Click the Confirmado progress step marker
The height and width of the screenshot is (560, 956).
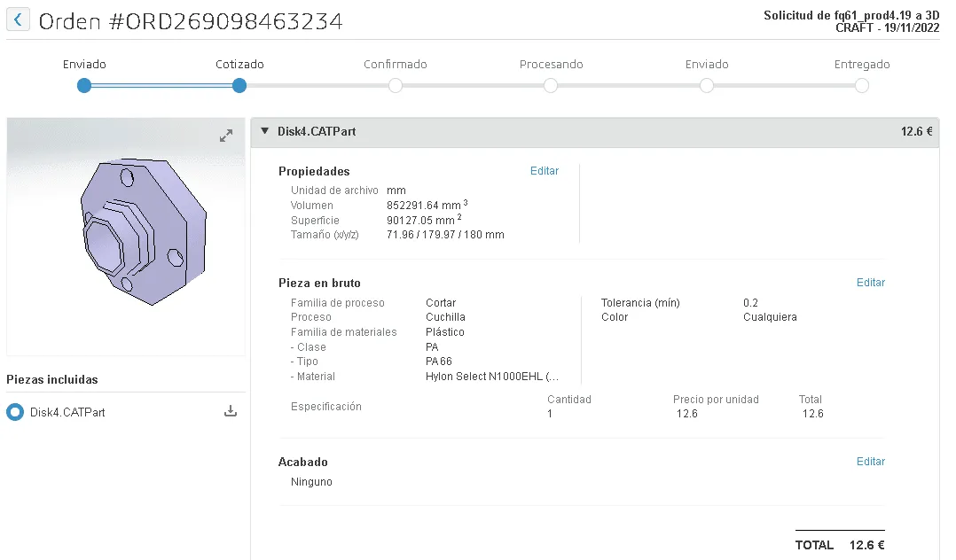pos(396,86)
